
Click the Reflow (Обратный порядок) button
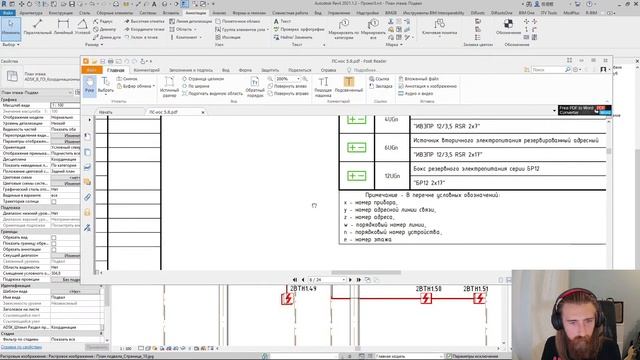coord(255,87)
